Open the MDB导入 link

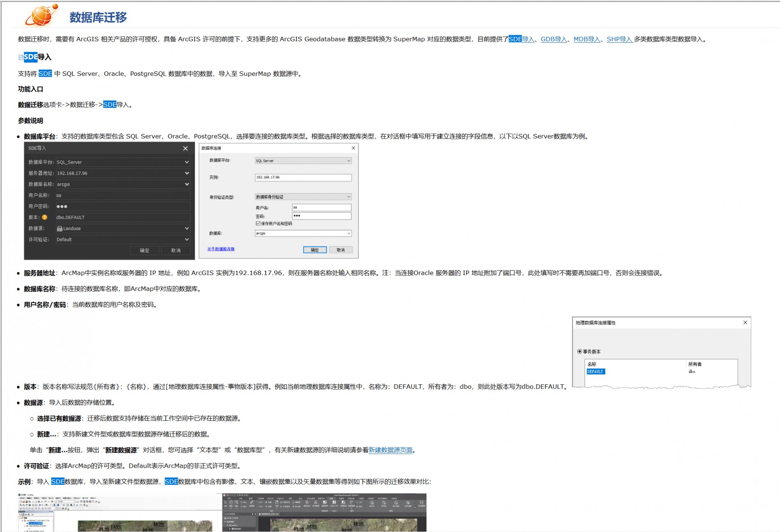587,39
